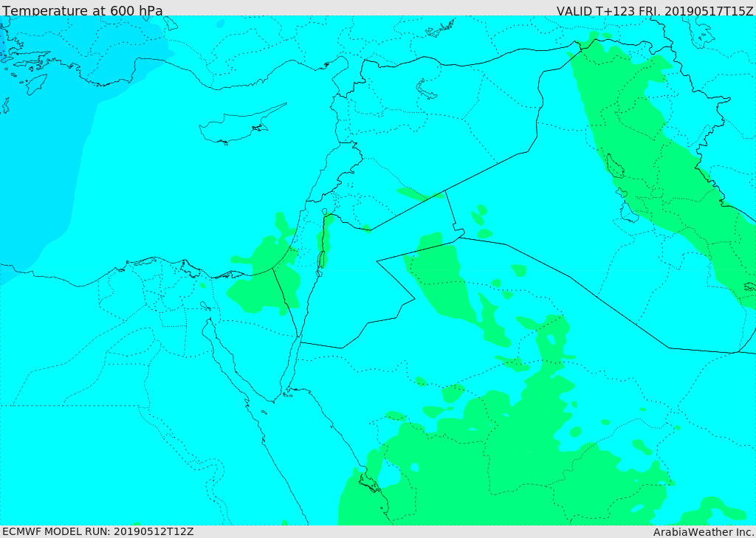Screen dimensions: 756x538
Task: Click the 'Temperature at 600 hPa' title text
Action: point(83,10)
